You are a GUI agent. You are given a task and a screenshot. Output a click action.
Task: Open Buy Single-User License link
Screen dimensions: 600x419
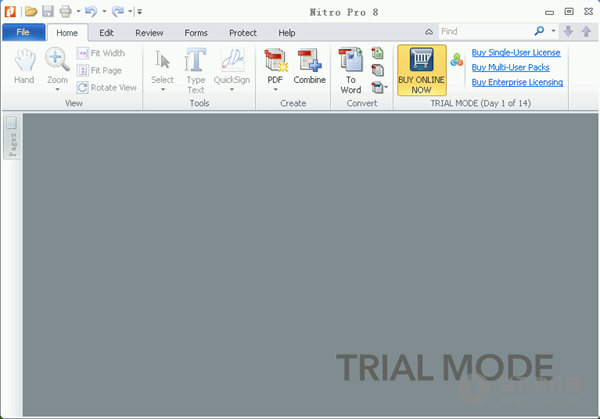click(x=516, y=53)
